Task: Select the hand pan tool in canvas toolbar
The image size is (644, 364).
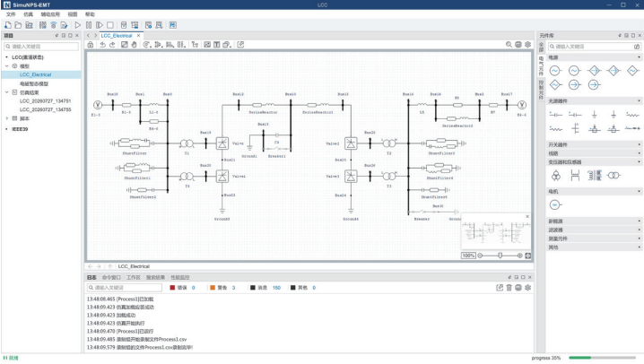Action: (x=134, y=45)
